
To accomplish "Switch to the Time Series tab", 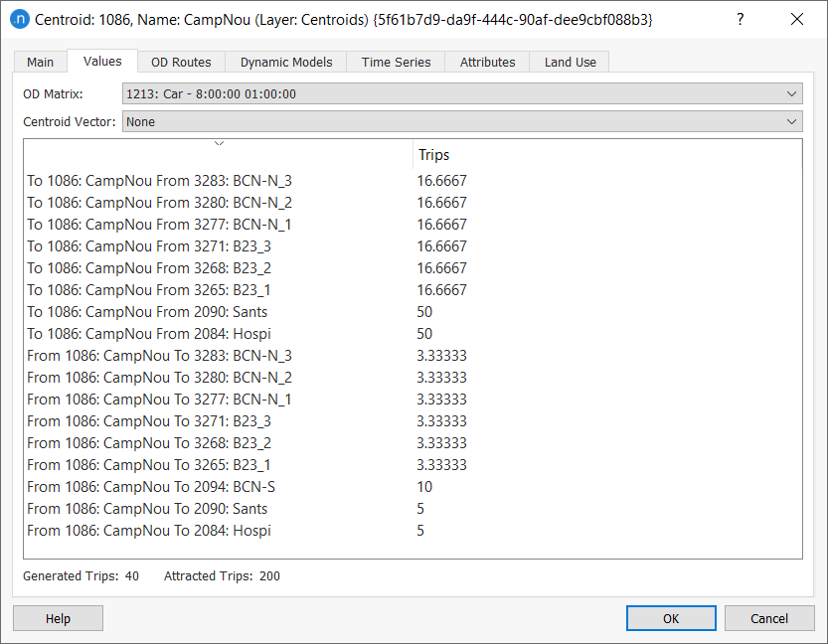I will [395, 61].
